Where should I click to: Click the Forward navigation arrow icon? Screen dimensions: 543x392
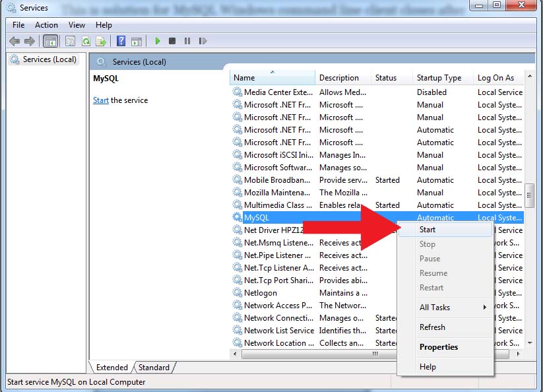point(29,41)
